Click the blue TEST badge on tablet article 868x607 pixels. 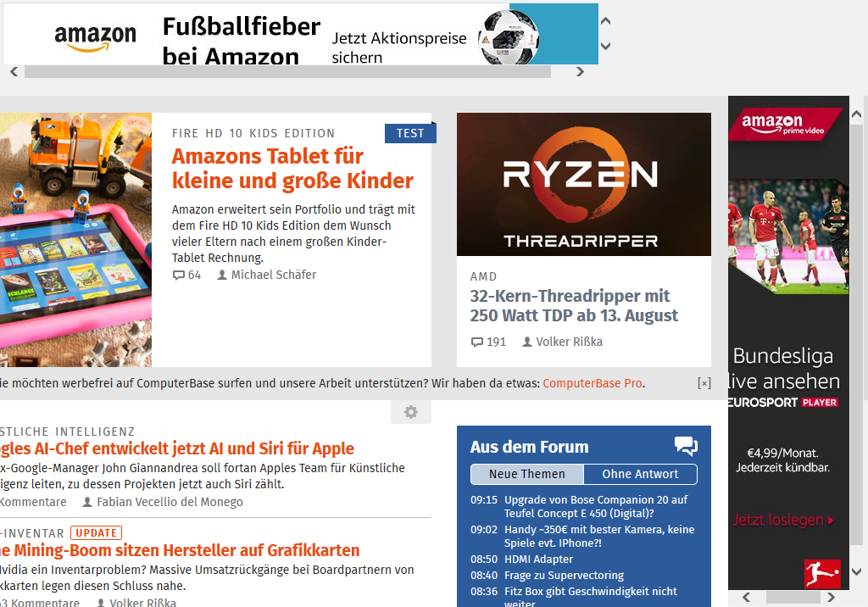click(x=410, y=133)
